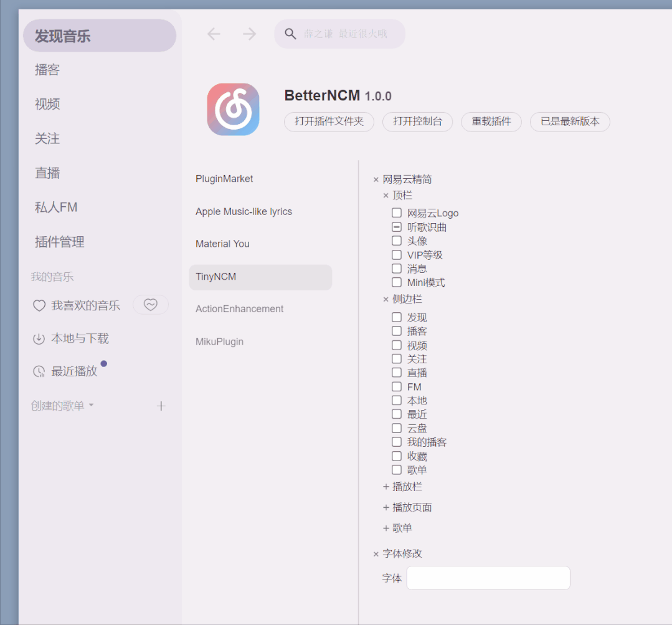
Task: Check the 我的播客 checkbox
Action: tap(397, 442)
